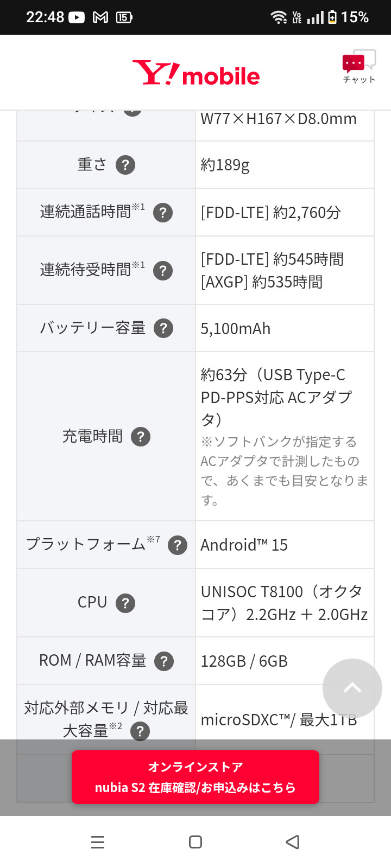Tap the Y!mobile logo
Screen dimensions: 391x868
[196, 74]
